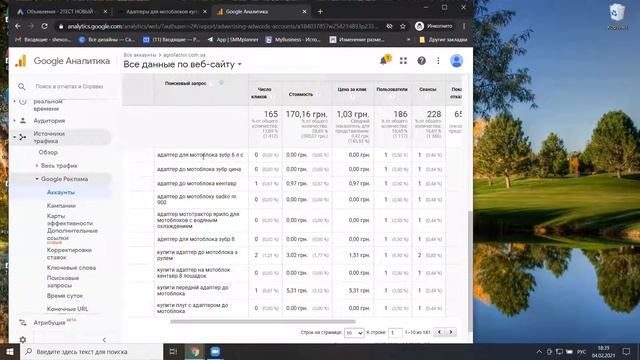Viewport: 640px width, 360px height.
Task: Collapse the sidebar with the chevron arrow
Action: [x=104, y=340]
